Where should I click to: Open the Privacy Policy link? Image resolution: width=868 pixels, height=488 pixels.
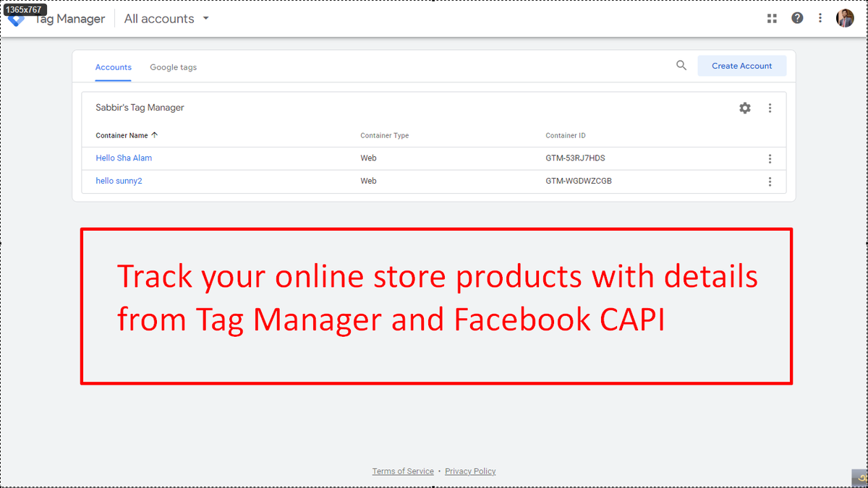470,471
